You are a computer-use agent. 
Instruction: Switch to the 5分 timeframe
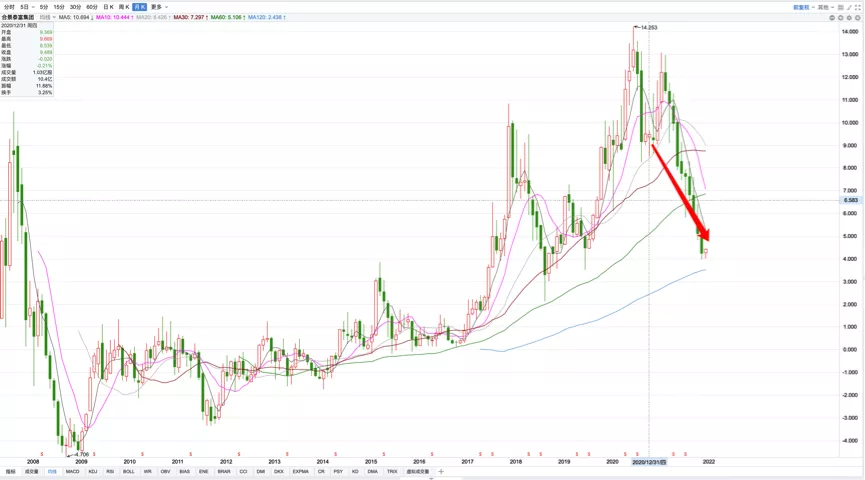(x=44, y=7)
